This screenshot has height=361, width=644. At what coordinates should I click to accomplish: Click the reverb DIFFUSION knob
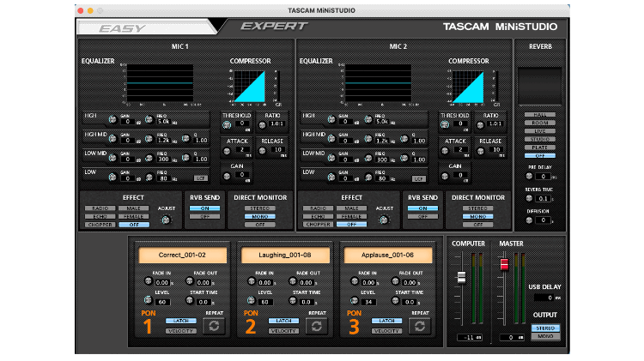tap(530, 220)
